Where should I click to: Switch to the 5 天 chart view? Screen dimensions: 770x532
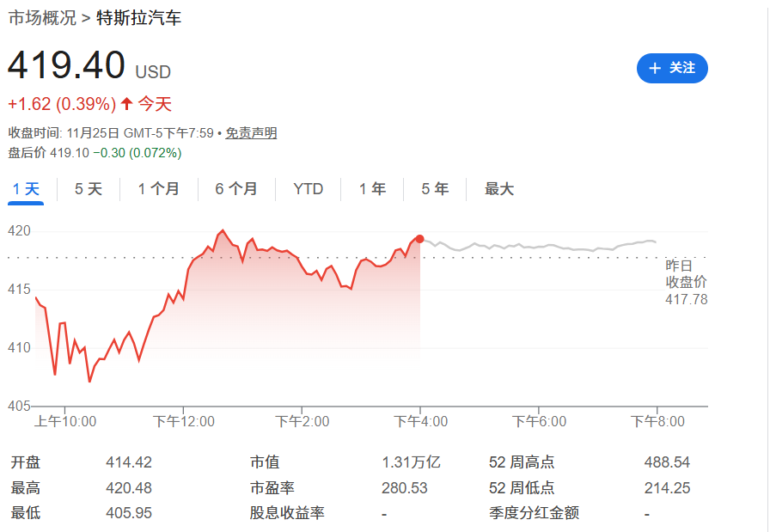coord(88,188)
